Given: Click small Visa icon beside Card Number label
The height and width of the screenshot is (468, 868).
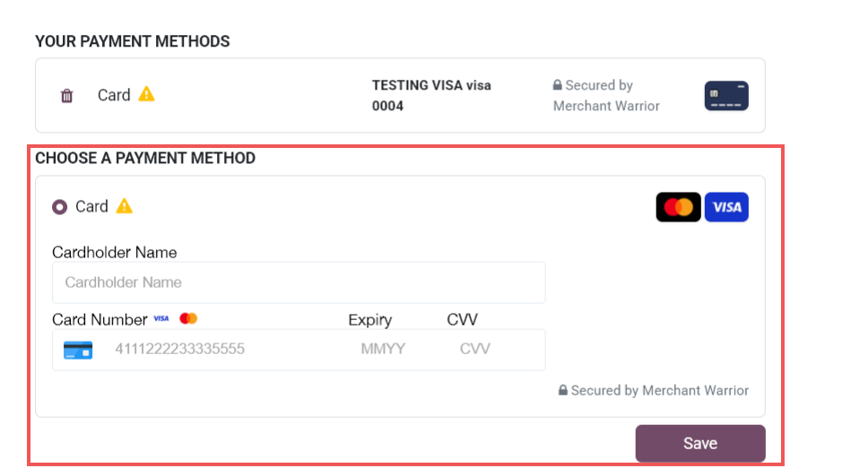Looking at the screenshot, I should [x=161, y=318].
